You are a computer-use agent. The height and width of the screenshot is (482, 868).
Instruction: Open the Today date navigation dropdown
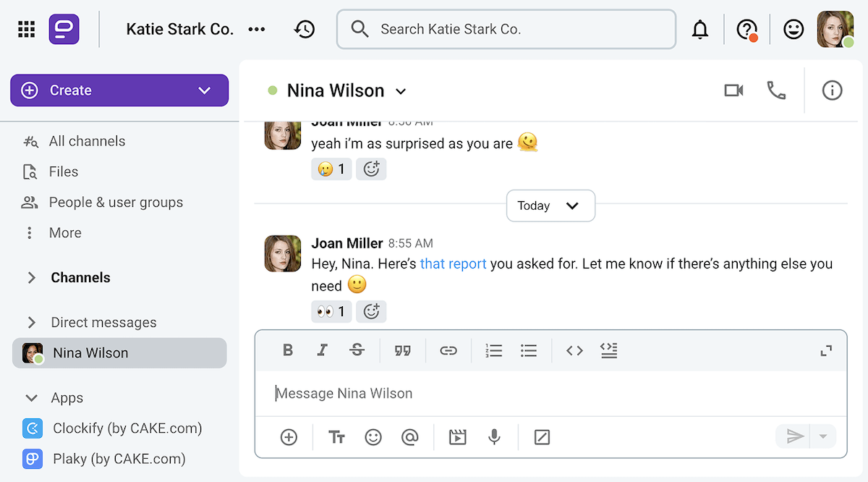pyautogui.click(x=550, y=206)
